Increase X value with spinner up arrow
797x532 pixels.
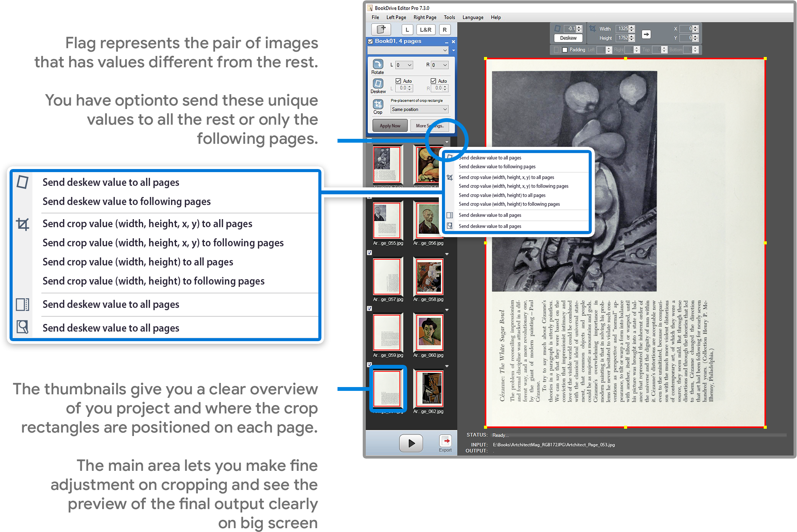tap(696, 27)
